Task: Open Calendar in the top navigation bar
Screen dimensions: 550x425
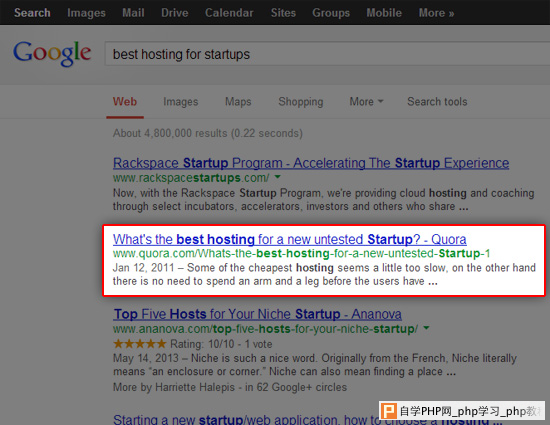Action: pos(229,13)
